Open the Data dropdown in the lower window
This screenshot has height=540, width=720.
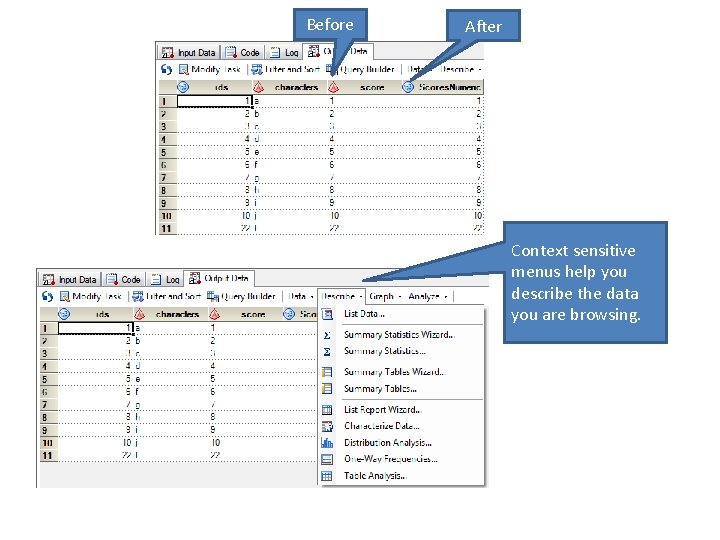300,296
